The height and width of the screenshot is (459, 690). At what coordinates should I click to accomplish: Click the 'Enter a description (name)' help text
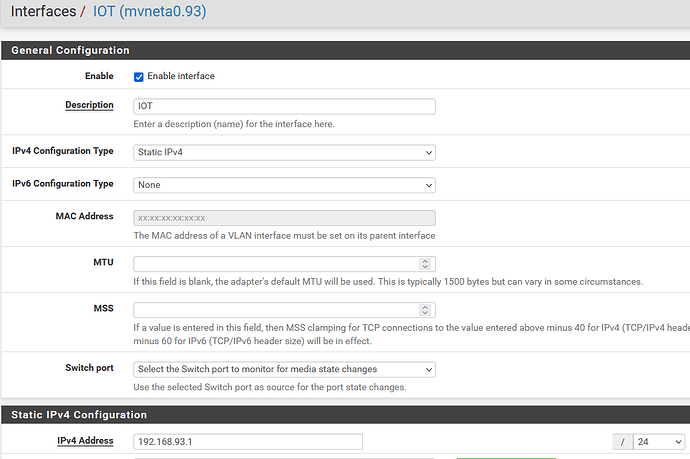(234, 124)
